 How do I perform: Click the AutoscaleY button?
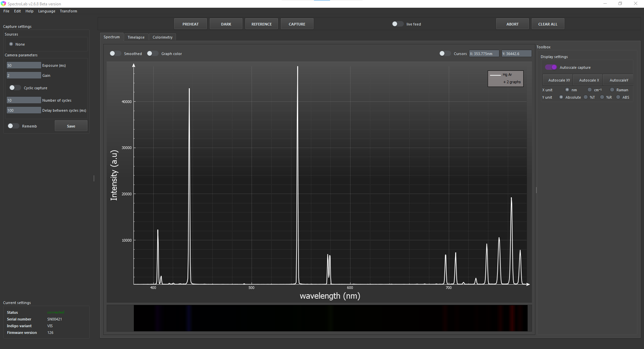pyautogui.click(x=619, y=80)
